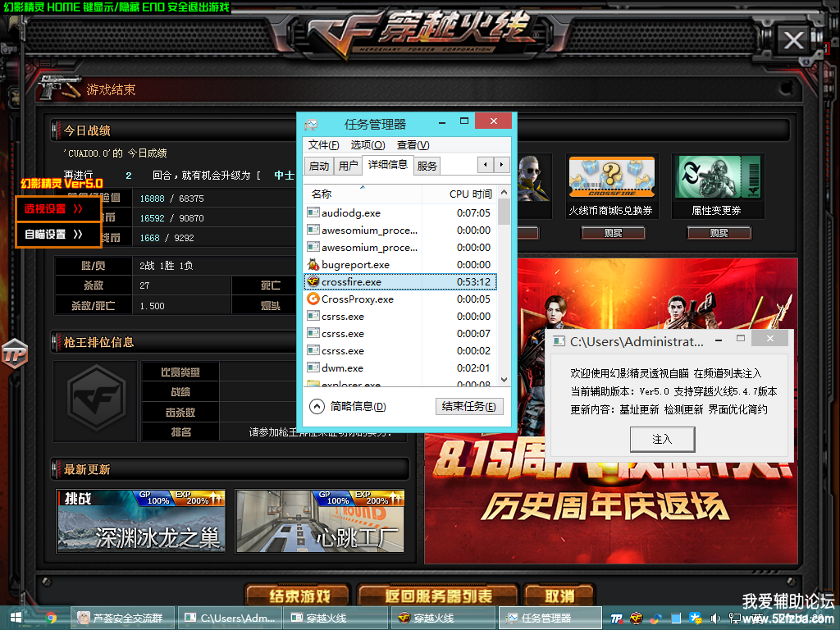Select CrossProxy.exe process icon
Viewport: 840px width, 630px height.
(x=313, y=299)
